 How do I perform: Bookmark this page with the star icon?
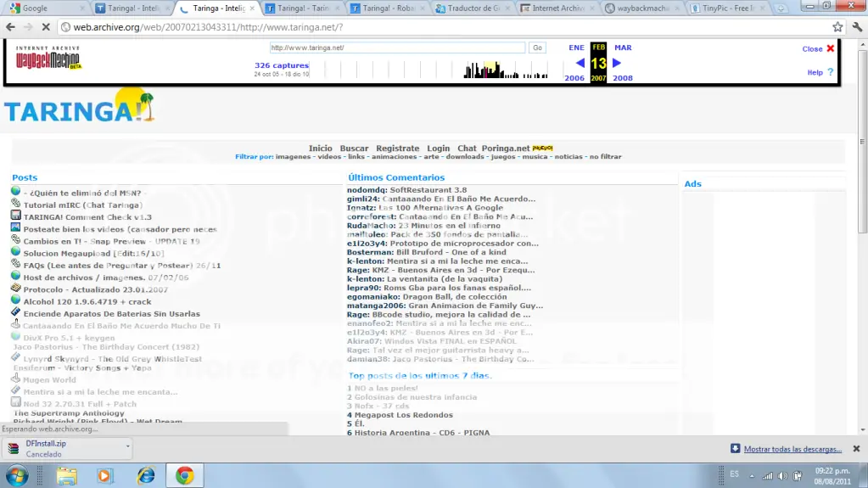coord(837,26)
